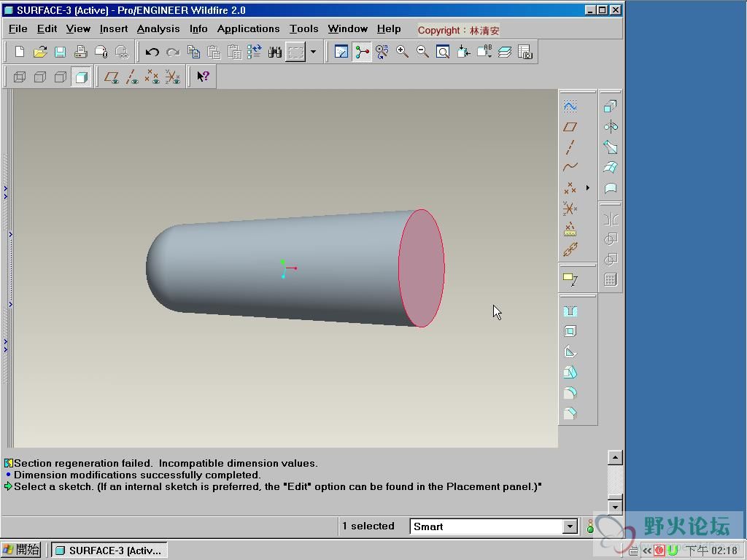Click the Shell tool icon
747x560 pixels.
(x=570, y=332)
